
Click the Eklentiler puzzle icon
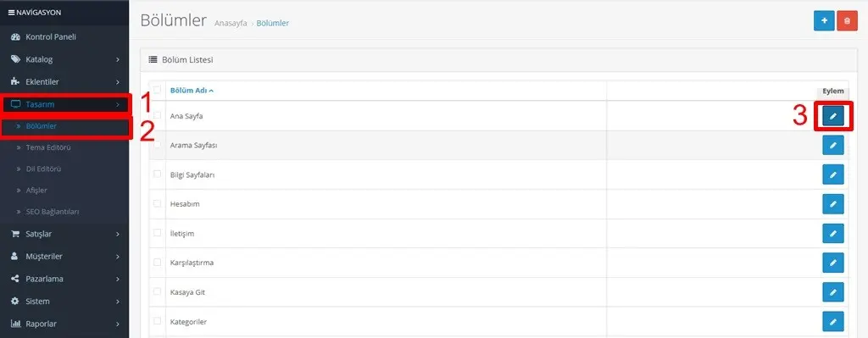tap(15, 81)
